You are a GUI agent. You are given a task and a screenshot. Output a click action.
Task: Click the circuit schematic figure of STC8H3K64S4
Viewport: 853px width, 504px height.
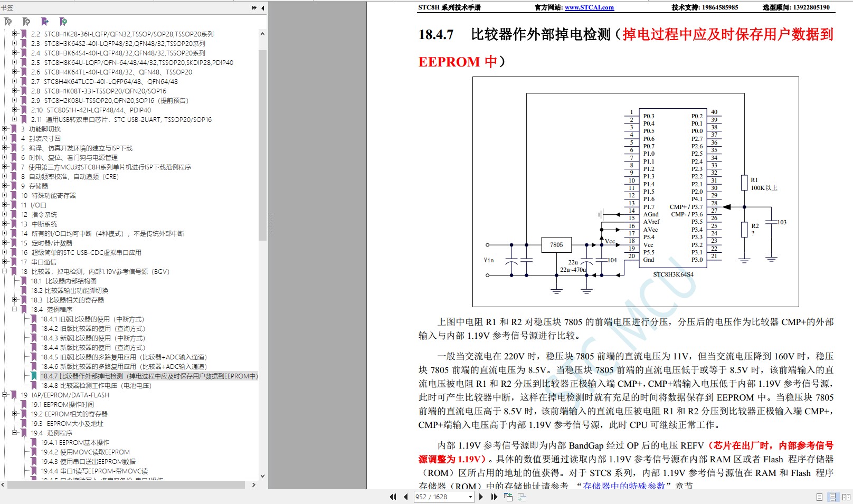pos(636,192)
